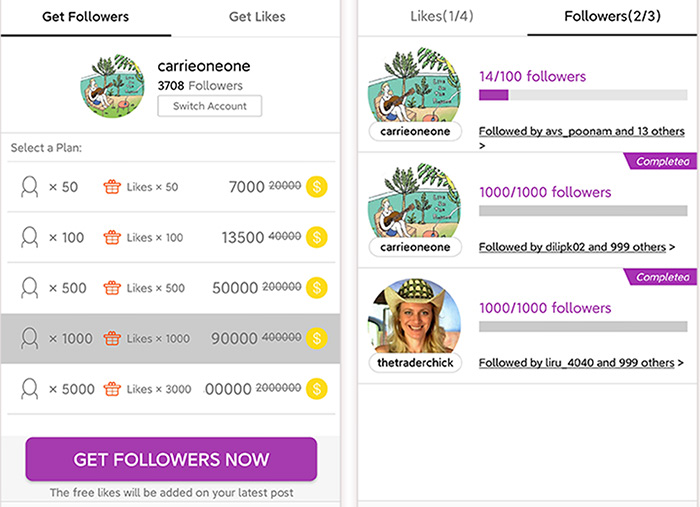The height and width of the screenshot is (507, 700).
Task: Click the GET FOLLOWERS NOW button
Action: coord(171,459)
